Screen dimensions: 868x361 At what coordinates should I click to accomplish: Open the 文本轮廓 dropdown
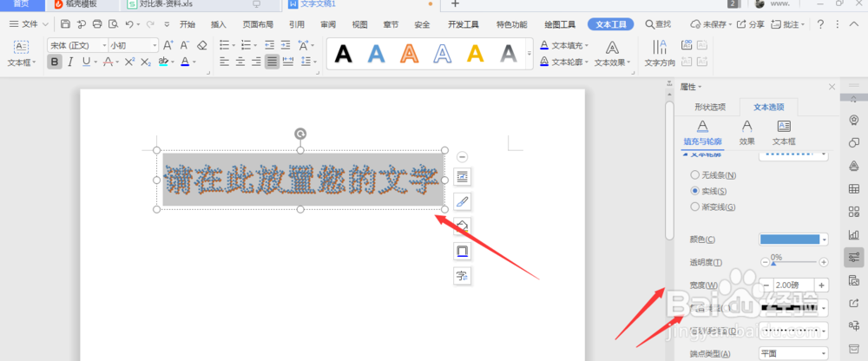565,62
